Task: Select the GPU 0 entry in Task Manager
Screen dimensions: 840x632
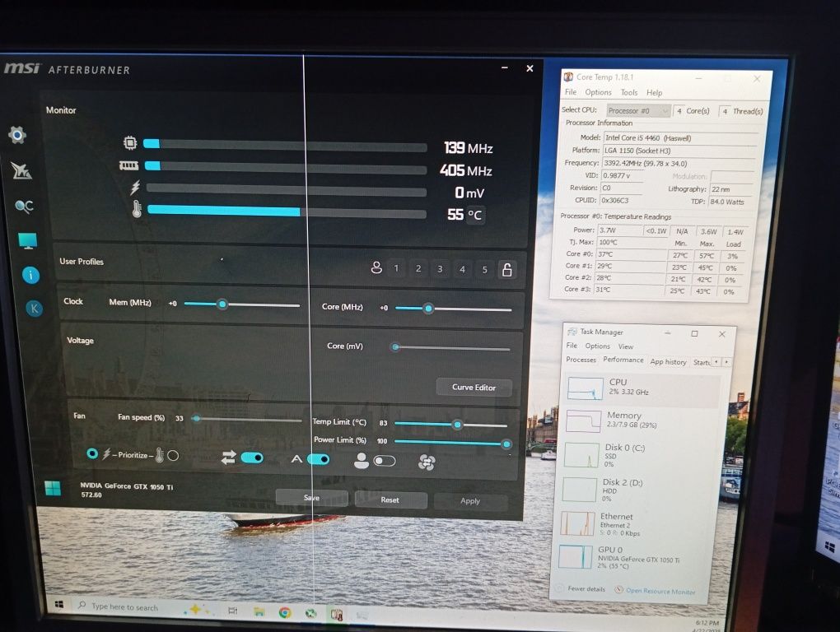Action: click(634, 557)
